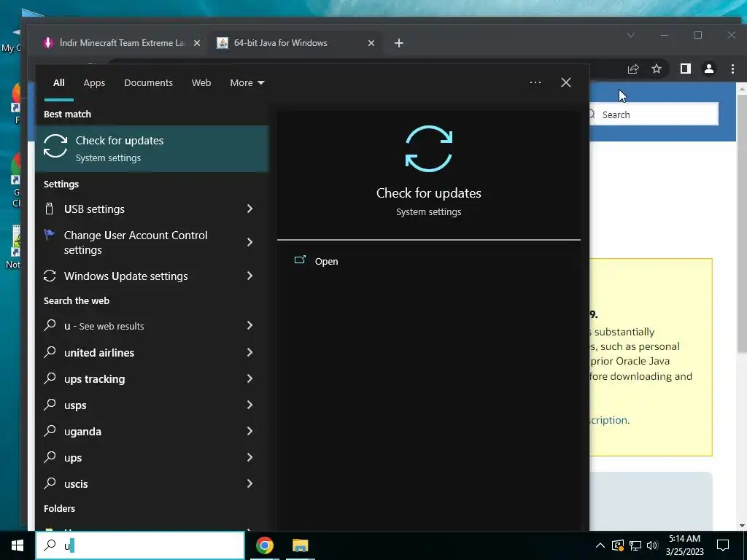Toggle Chrome side panel icon

(x=685, y=69)
